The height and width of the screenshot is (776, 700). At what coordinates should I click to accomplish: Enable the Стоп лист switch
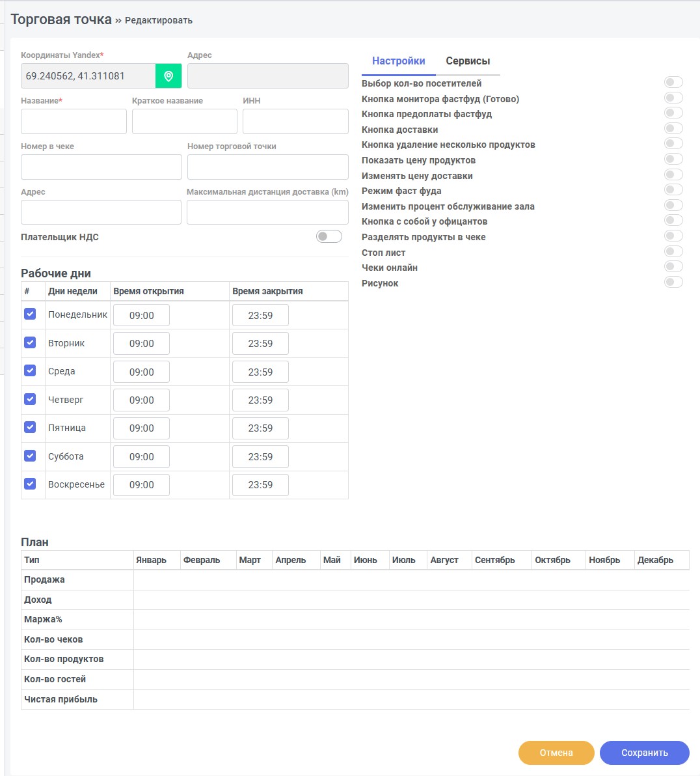coord(673,251)
